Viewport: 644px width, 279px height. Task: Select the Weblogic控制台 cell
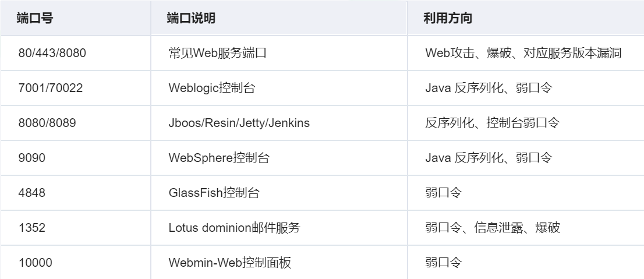click(x=279, y=88)
